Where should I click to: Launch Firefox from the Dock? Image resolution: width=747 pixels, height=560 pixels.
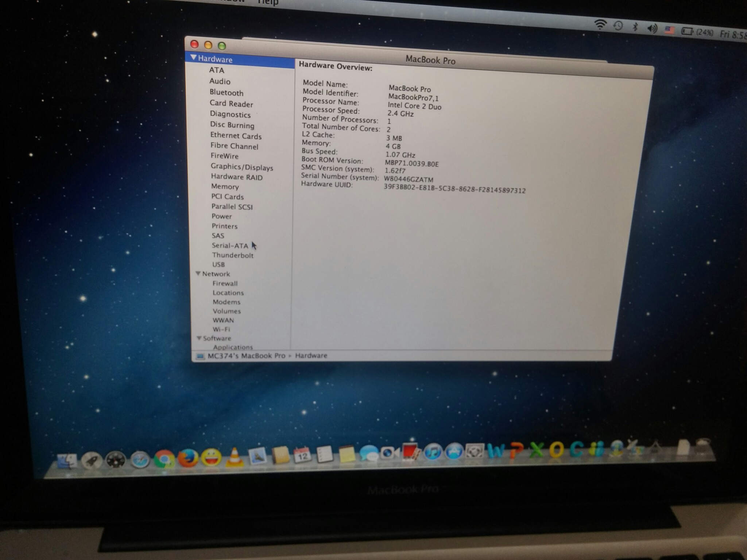pyautogui.click(x=187, y=458)
